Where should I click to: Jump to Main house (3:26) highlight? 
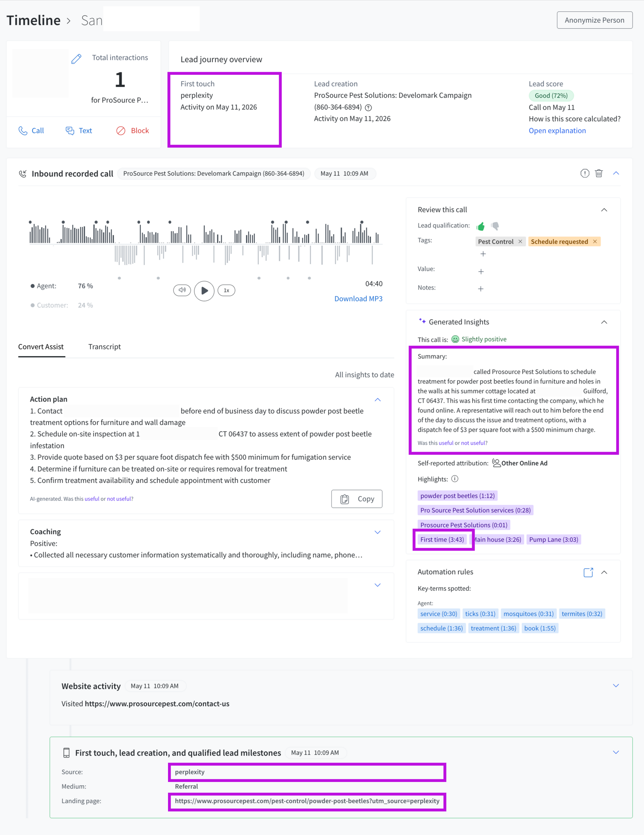pos(497,539)
